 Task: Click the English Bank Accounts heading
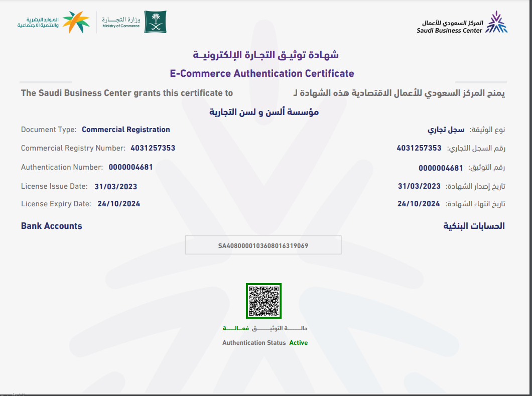click(x=51, y=226)
